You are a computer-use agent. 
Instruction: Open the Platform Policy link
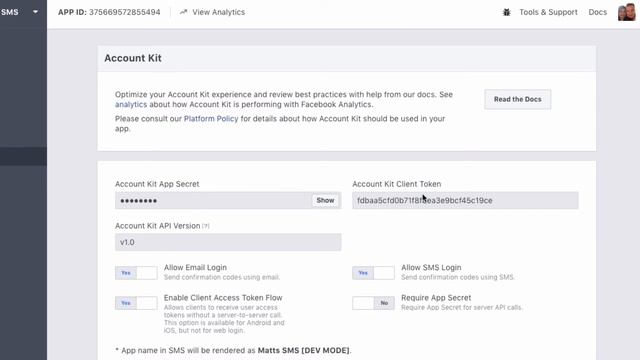click(211, 119)
